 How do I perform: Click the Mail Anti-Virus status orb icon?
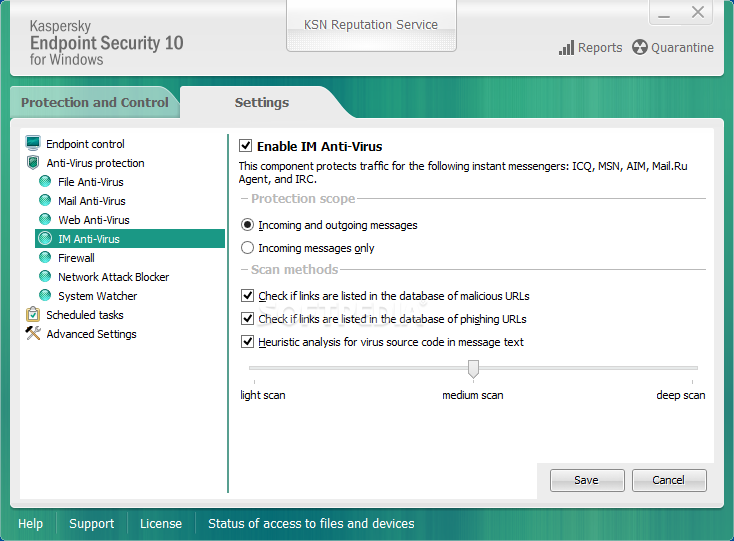(45, 201)
